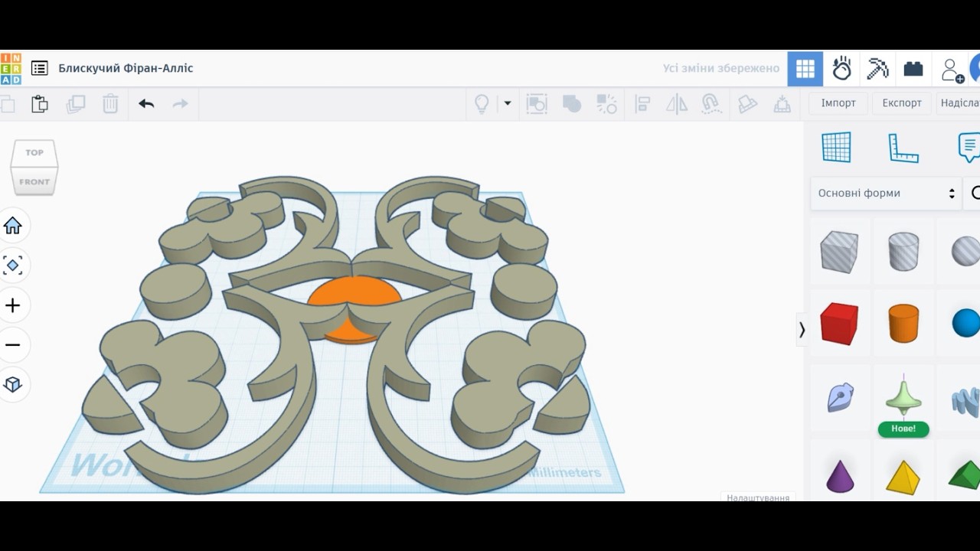This screenshot has height=551, width=980.
Task: Select the striped hole Cylinder shape
Action: [x=903, y=251]
